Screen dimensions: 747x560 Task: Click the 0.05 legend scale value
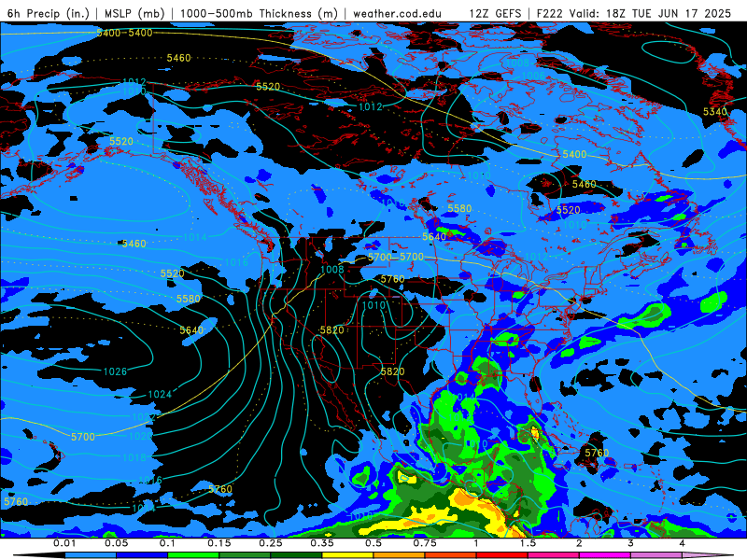116,543
